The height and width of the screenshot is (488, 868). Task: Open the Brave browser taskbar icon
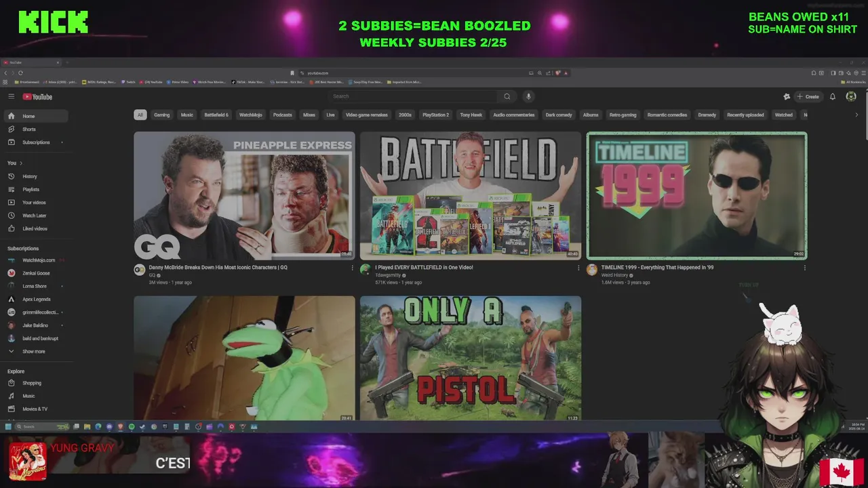click(120, 426)
